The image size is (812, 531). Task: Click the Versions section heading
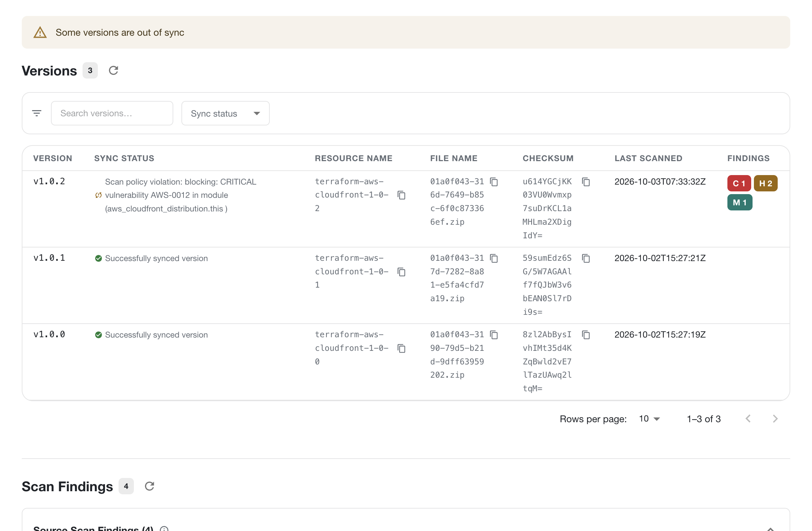click(x=50, y=71)
